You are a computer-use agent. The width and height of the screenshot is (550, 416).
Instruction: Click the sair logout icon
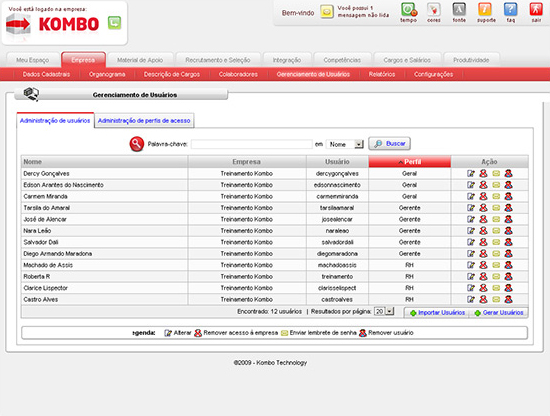pyautogui.click(x=536, y=9)
